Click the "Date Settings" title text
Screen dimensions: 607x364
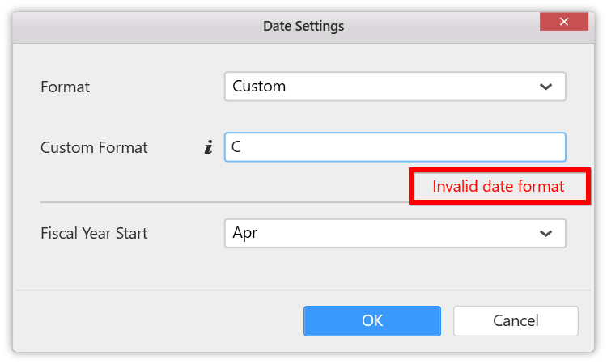(x=303, y=26)
